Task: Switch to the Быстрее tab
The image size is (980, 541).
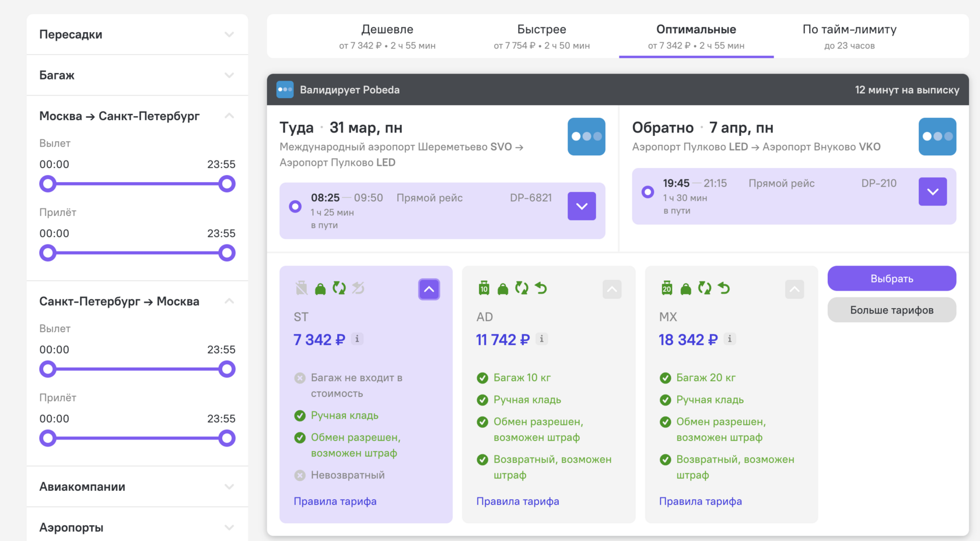Action: click(x=542, y=36)
